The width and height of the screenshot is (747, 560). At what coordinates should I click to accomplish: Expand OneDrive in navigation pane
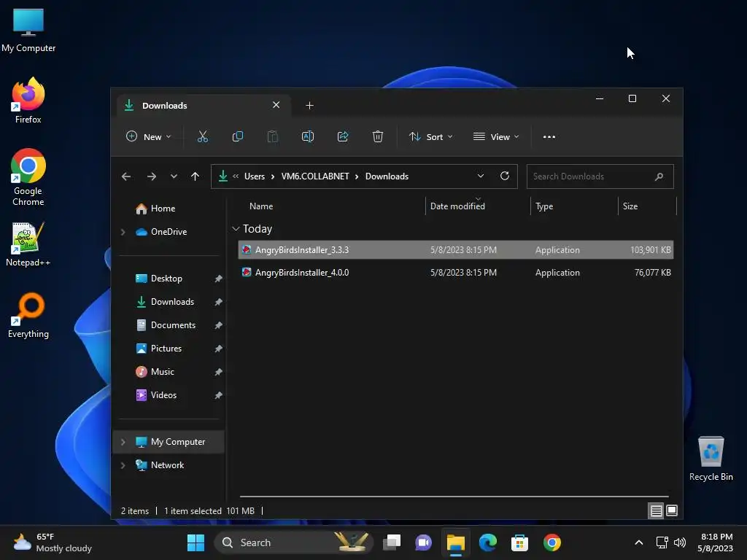(123, 232)
